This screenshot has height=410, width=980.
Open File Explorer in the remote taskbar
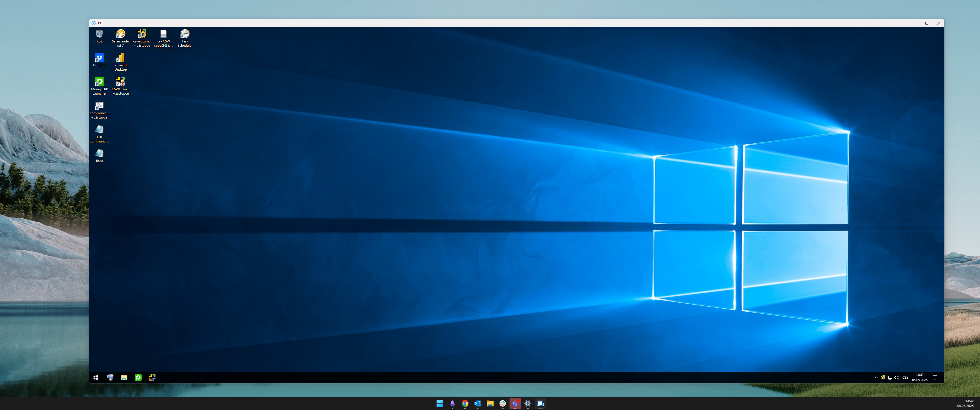point(124,377)
